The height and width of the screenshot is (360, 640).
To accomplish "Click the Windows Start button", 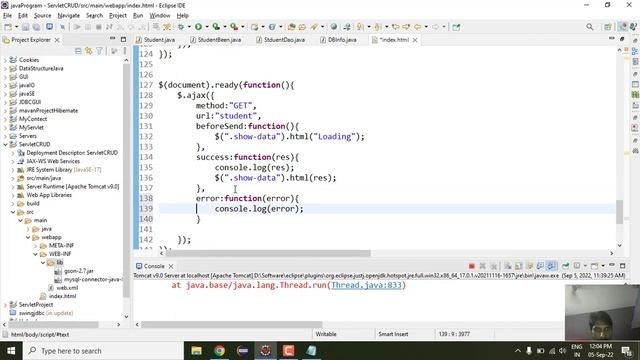I will point(11,351).
